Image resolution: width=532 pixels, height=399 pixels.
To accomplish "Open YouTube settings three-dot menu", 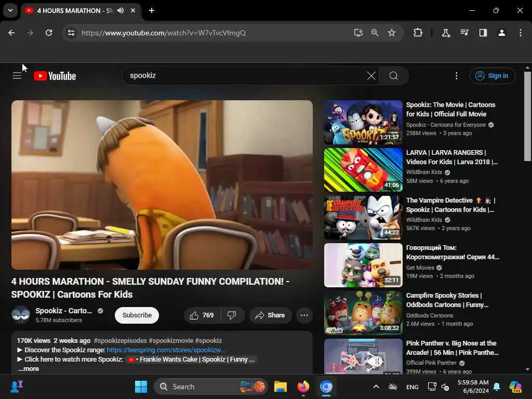I will 456,76.
